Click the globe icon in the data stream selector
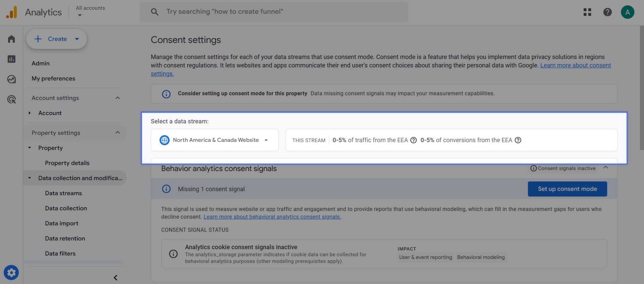644x284 pixels. (165, 140)
